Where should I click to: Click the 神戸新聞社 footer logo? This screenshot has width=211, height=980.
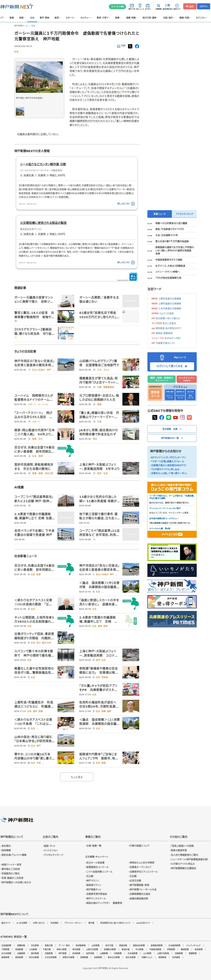point(17,820)
